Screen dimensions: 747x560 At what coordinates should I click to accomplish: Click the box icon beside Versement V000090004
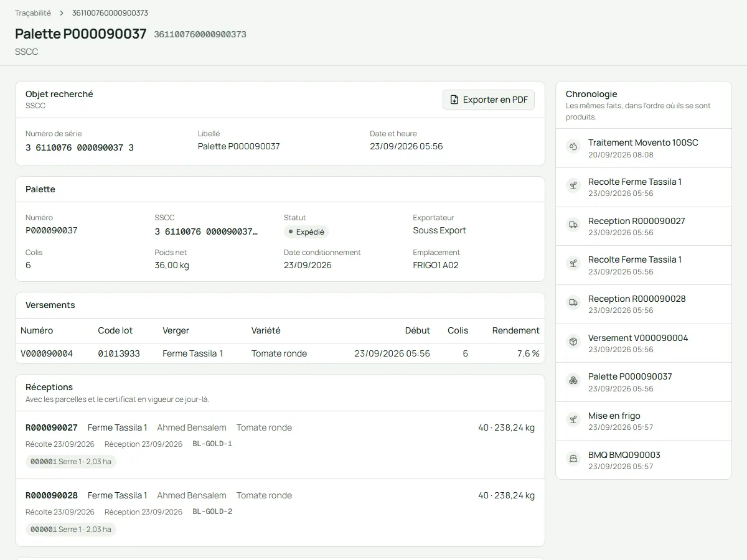(x=573, y=342)
